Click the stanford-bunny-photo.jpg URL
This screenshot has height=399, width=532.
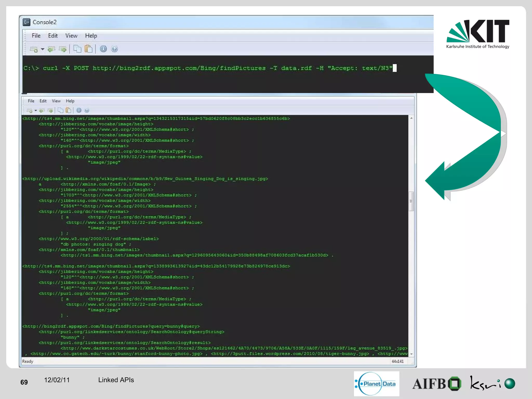point(116,354)
